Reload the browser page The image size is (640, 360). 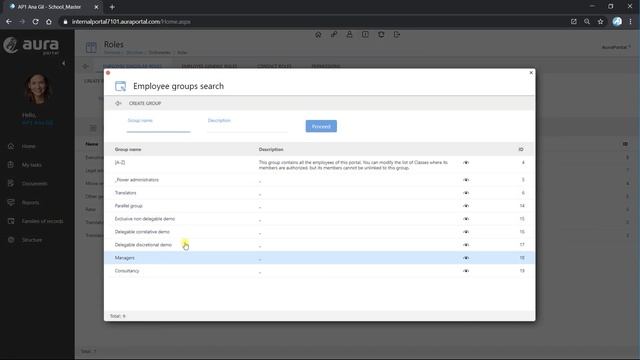click(36, 22)
